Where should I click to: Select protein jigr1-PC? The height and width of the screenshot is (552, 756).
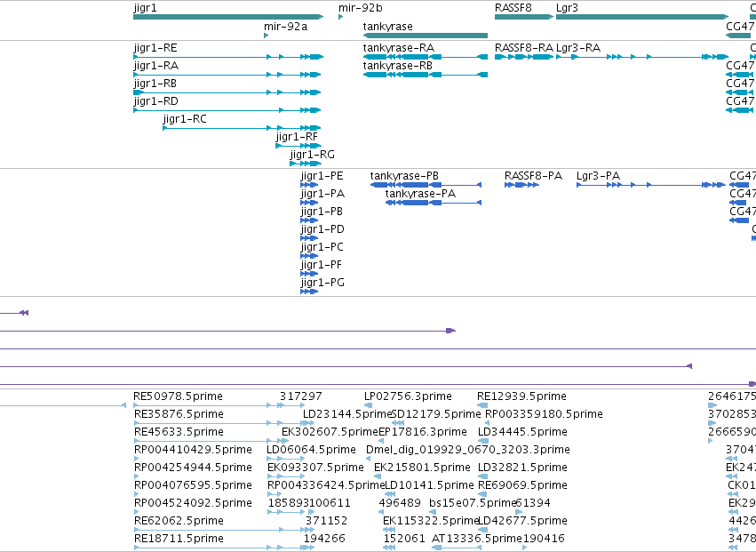309,256
